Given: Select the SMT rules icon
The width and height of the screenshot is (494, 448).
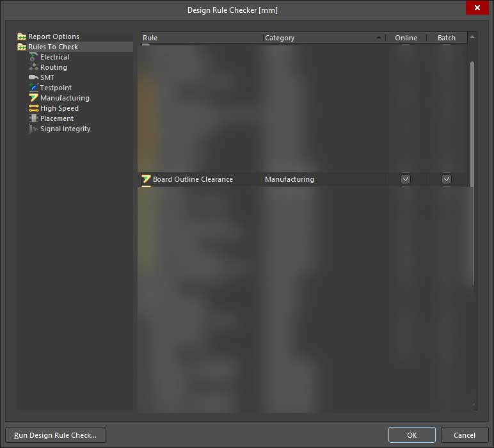Looking at the screenshot, I should pos(34,77).
